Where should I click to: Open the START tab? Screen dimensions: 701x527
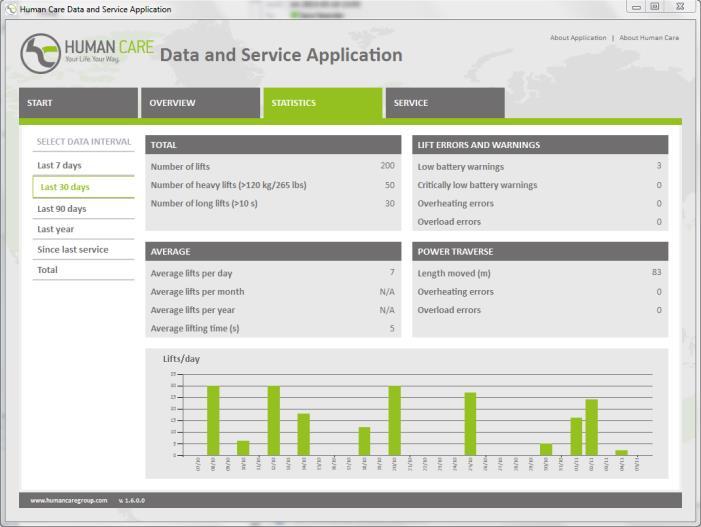(78, 103)
